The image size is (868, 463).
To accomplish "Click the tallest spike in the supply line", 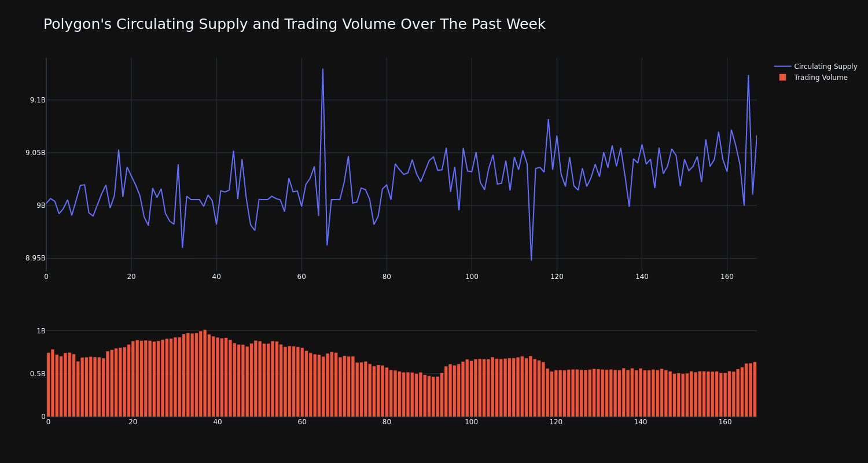I will tap(323, 69).
